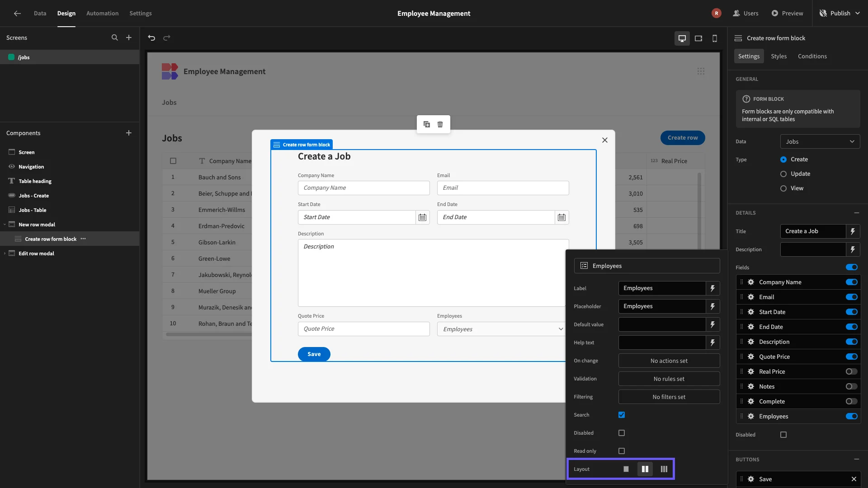The height and width of the screenshot is (488, 868).
Task: Toggle Company Name field visibility
Action: point(852,282)
